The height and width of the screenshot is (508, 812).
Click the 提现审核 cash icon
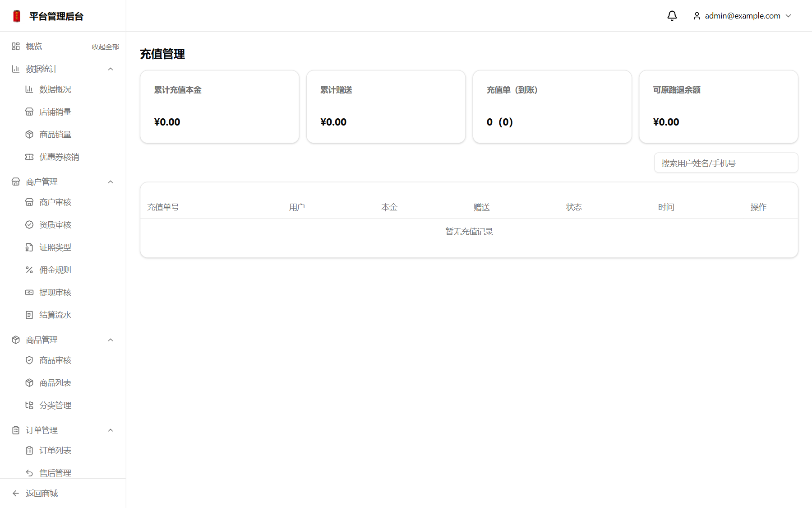point(29,292)
